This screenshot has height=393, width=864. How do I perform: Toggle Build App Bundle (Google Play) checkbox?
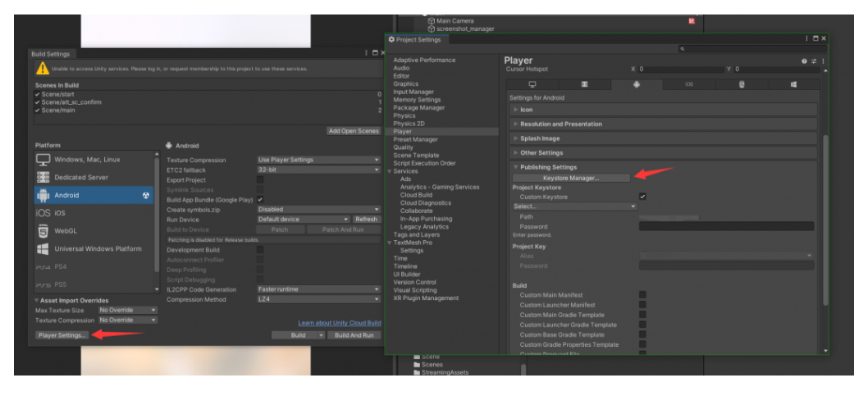point(260,200)
